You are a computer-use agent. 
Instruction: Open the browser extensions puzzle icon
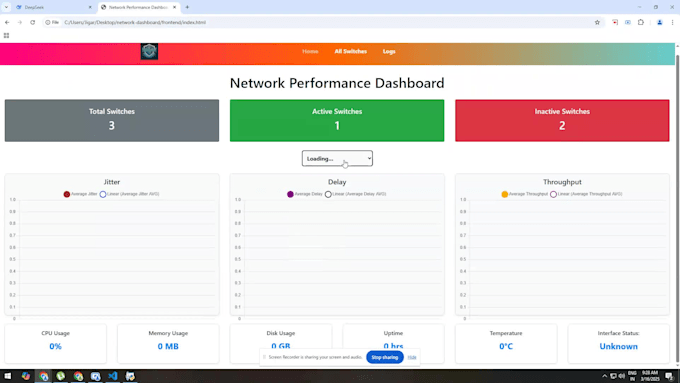(641, 22)
